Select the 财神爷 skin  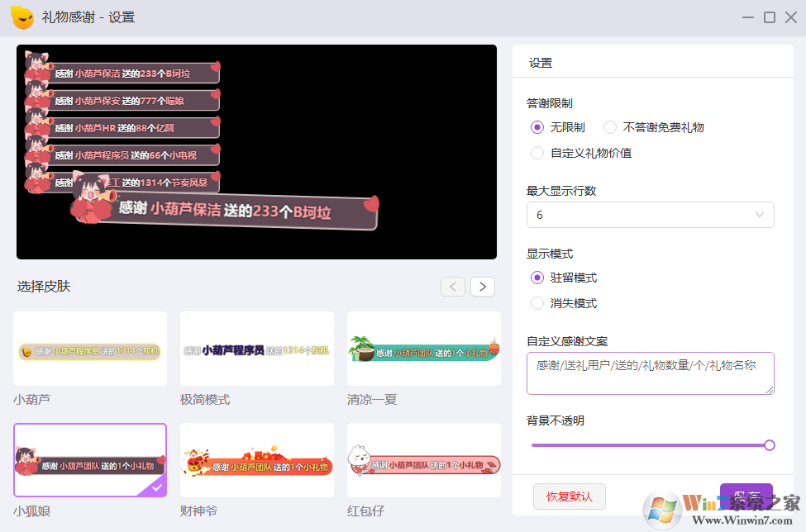click(256, 460)
